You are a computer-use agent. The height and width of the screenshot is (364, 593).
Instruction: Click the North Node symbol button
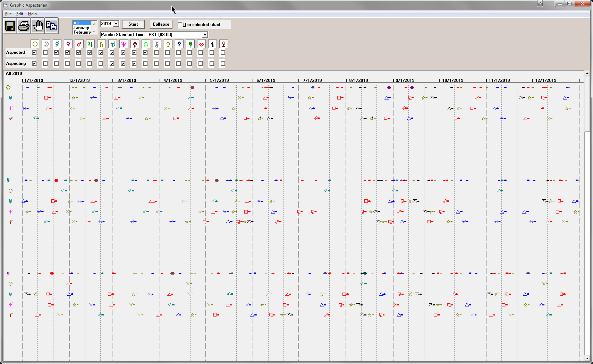tap(146, 44)
